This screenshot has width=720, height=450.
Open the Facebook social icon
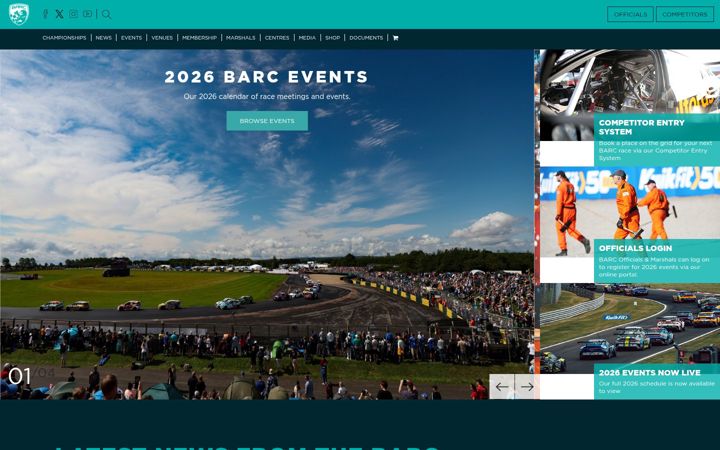45,14
